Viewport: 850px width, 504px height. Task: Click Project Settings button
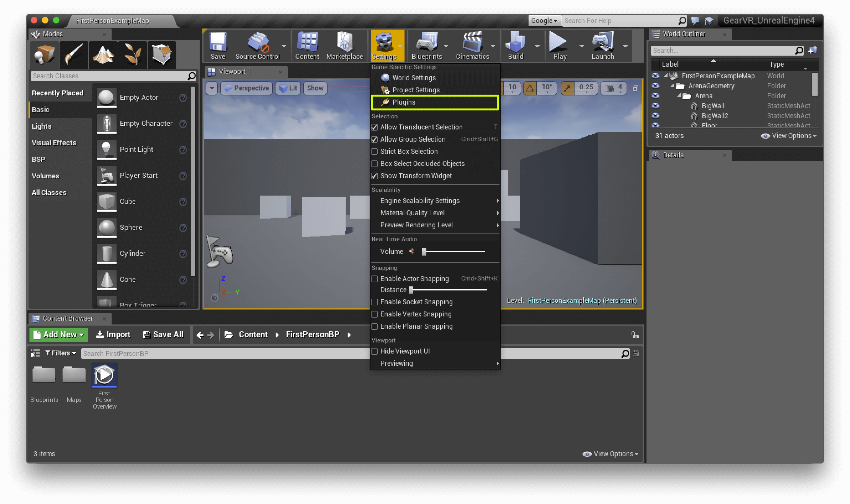click(x=418, y=90)
